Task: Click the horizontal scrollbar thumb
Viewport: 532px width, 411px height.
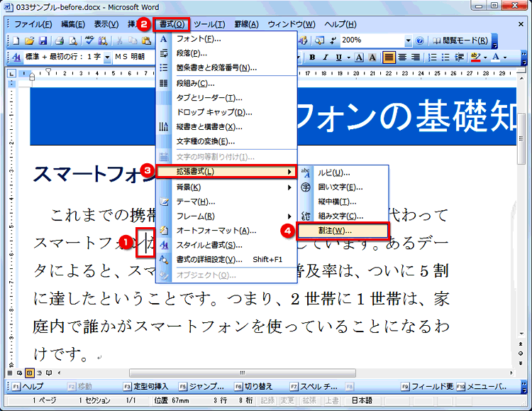Action: pyautogui.click(x=243, y=373)
